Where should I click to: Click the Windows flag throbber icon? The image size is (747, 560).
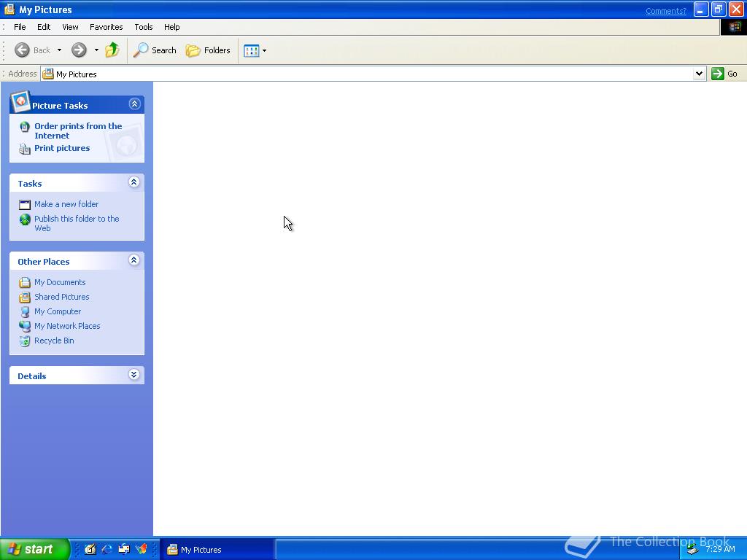pos(734,27)
